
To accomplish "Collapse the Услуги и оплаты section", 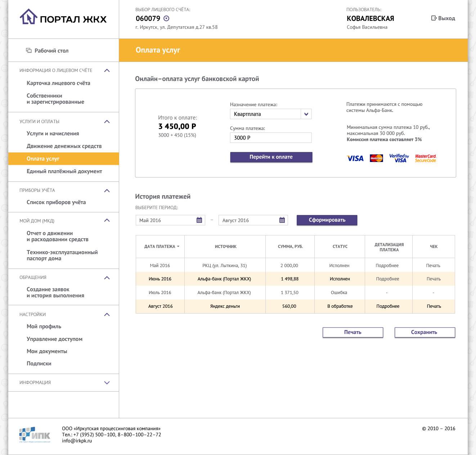I will click(x=107, y=122).
